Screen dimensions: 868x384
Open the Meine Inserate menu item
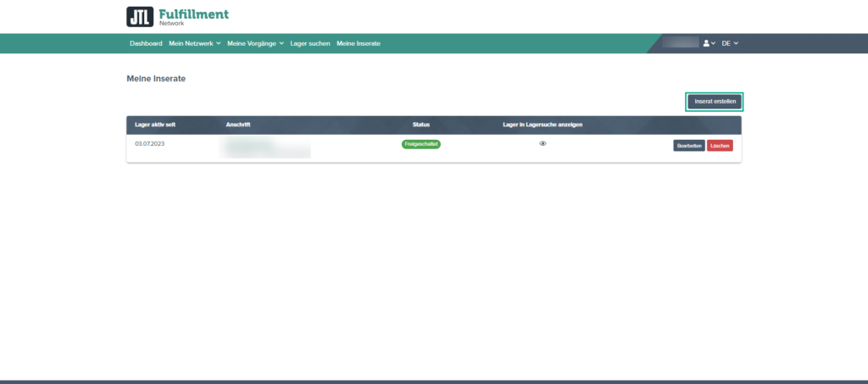[359, 43]
